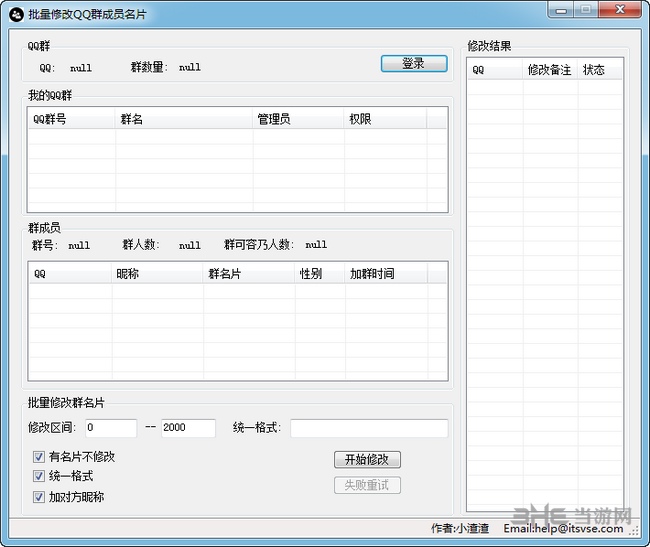Click the range end field containing 2000
The image size is (650, 547).
188,428
